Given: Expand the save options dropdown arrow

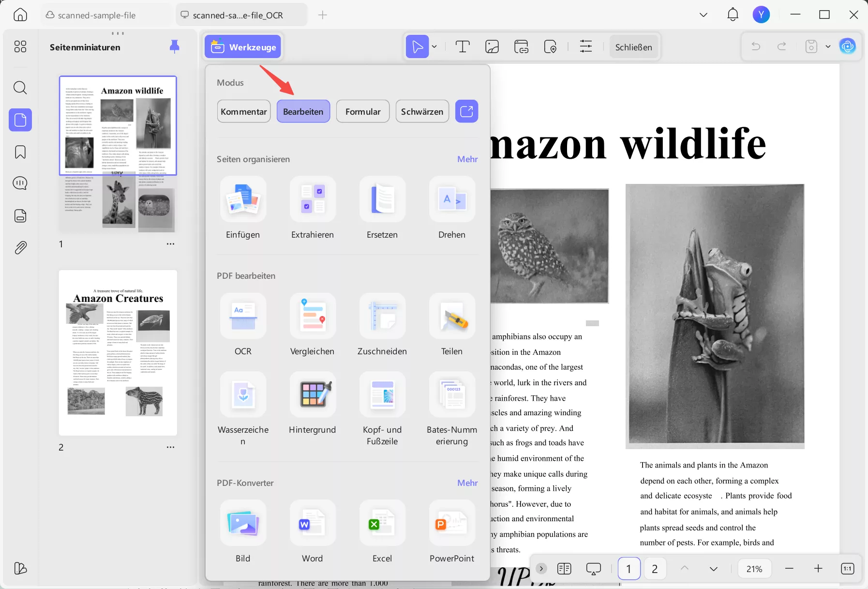Looking at the screenshot, I should (828, 46).
